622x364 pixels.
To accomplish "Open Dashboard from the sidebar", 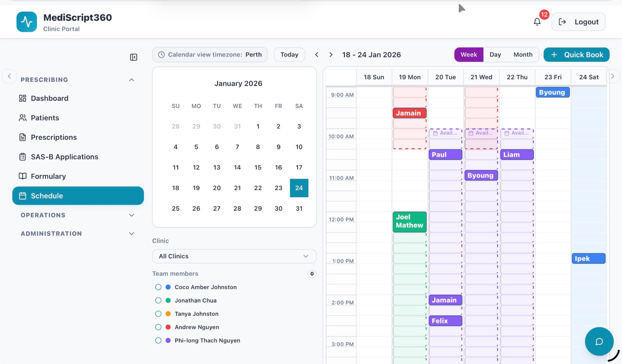I will 78,98.
